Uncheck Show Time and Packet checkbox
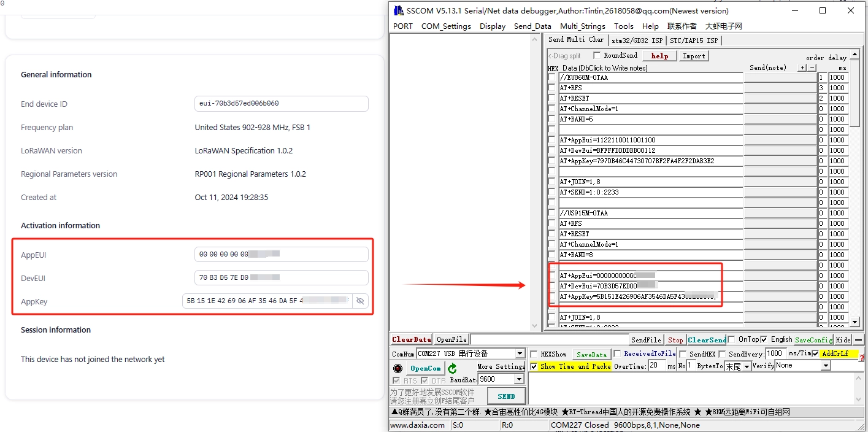Image resolution: width=868 pixels, height=432 pixels. [534, 366]
